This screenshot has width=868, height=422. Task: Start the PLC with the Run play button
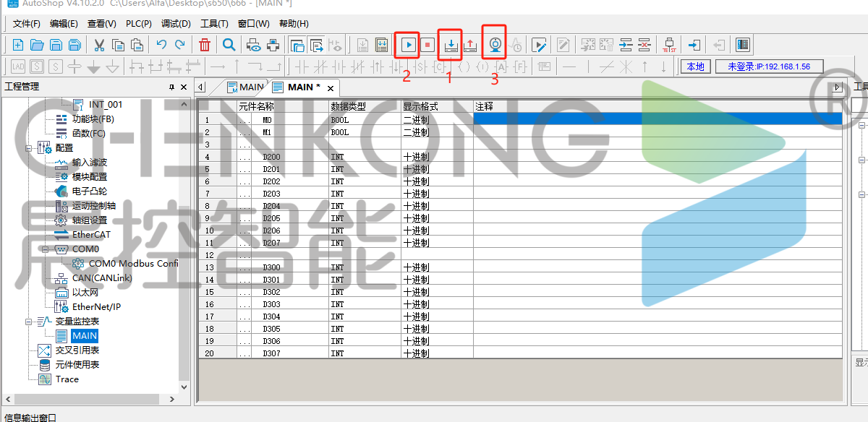coord(409,45)
